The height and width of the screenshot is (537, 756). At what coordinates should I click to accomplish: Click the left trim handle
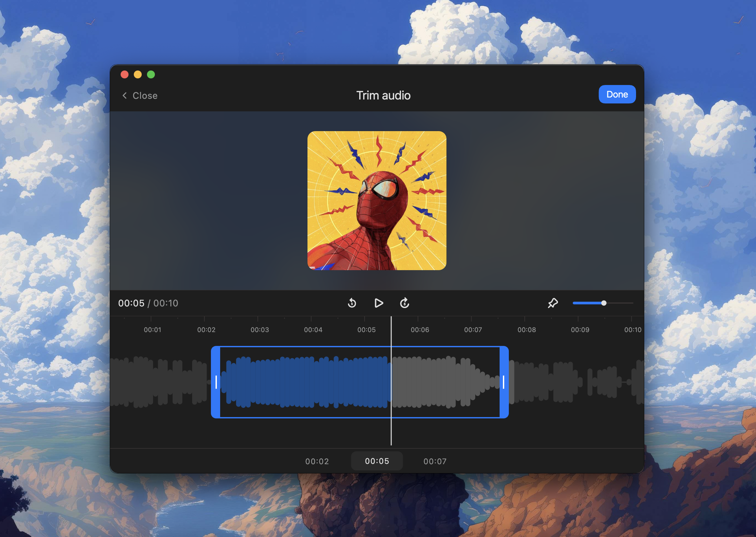(216, 382)
